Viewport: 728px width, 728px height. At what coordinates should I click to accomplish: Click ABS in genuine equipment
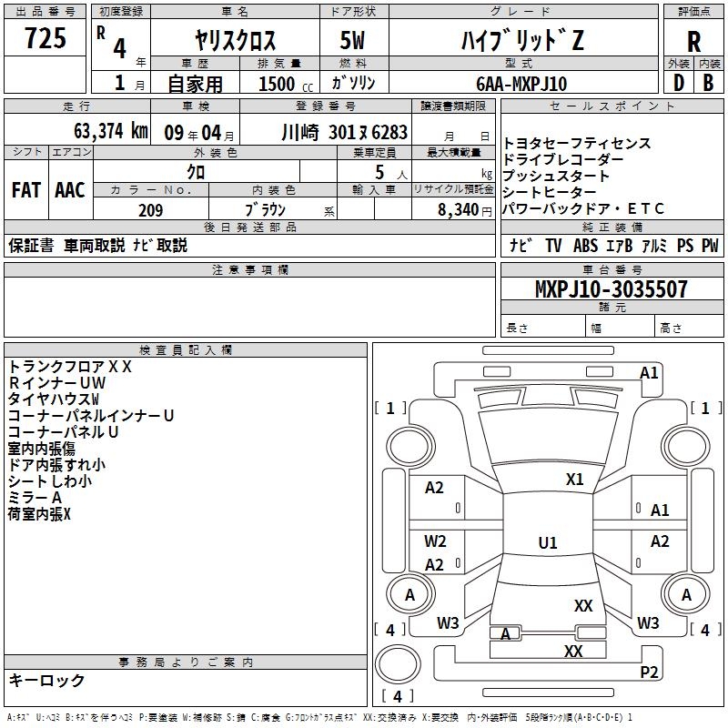[585, 245]
